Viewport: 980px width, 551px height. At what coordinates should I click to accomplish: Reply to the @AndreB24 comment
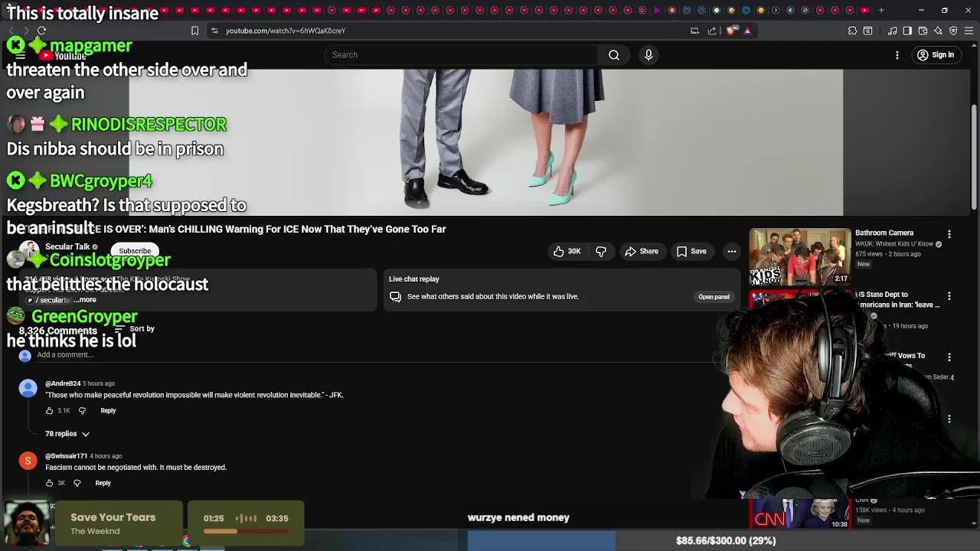click(x=108, y=411)
